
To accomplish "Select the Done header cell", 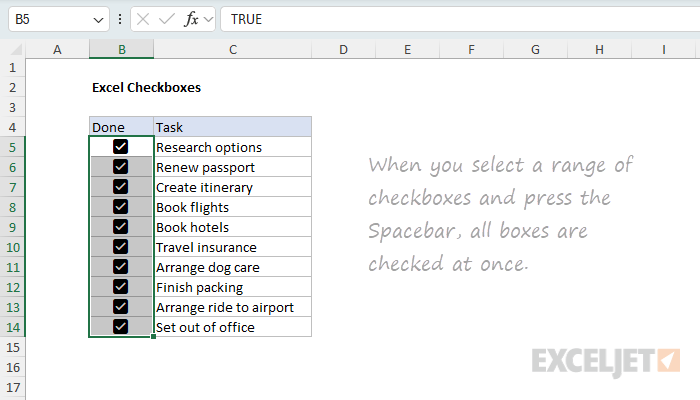I will point(121,127).
